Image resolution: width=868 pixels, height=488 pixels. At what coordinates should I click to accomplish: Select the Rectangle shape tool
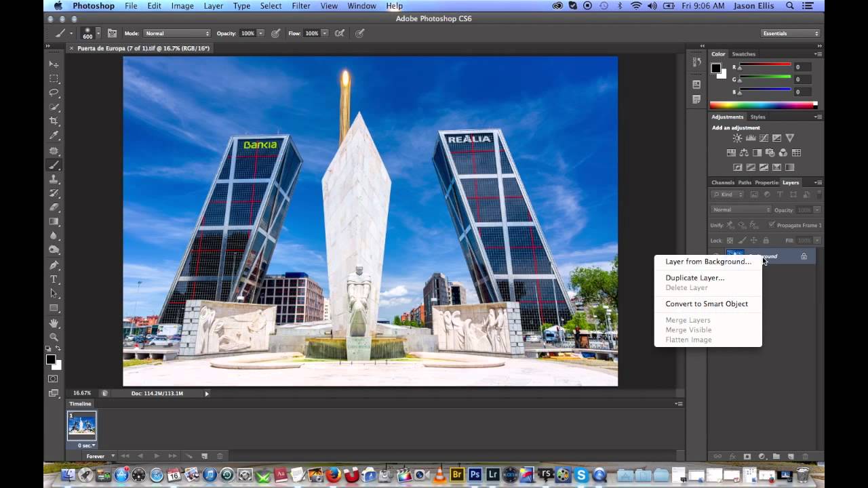[x=54, y=308]
